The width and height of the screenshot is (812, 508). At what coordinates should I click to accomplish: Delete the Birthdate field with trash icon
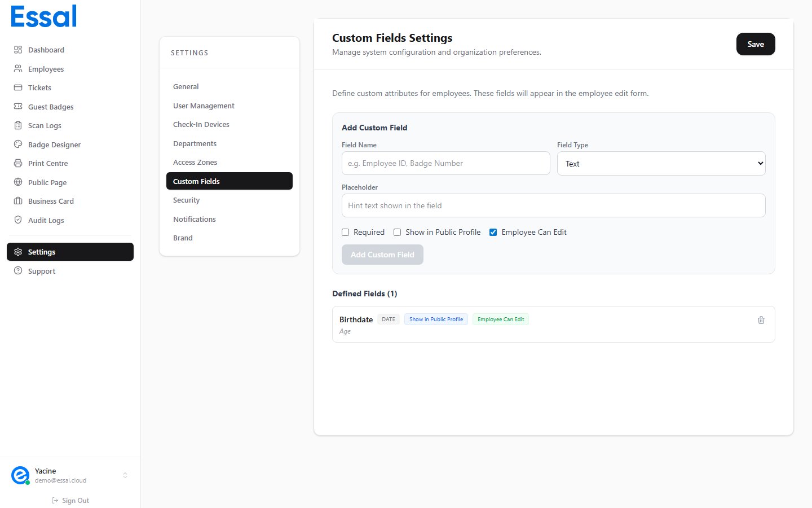coord(761,320)
